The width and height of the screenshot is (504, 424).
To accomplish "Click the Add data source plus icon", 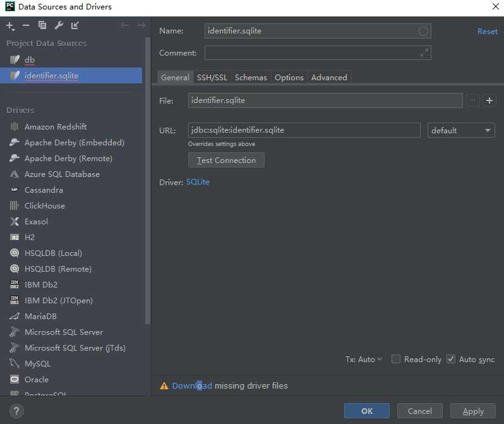I will (10, 26).
